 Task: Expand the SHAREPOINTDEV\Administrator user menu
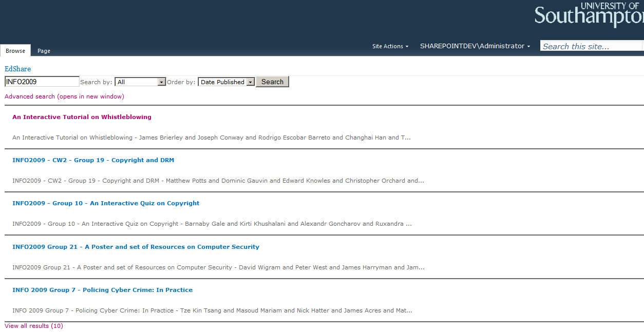point(475,46)
